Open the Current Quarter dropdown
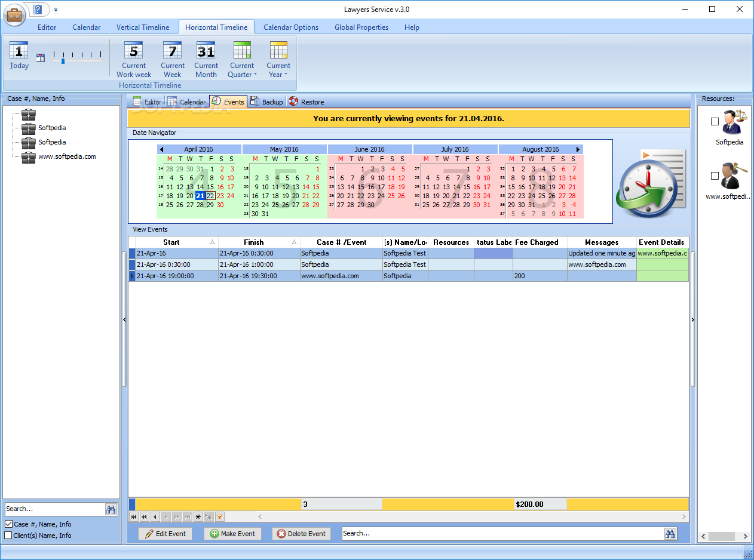Image resolution: width=754 pixels, height=560 pixels. pos(242,59)
